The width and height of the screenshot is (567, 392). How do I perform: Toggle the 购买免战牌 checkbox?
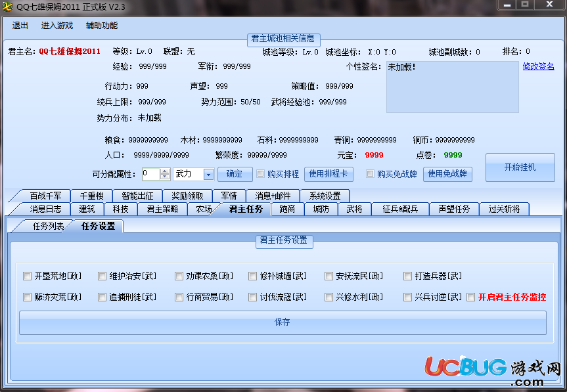tap(370, 174)
